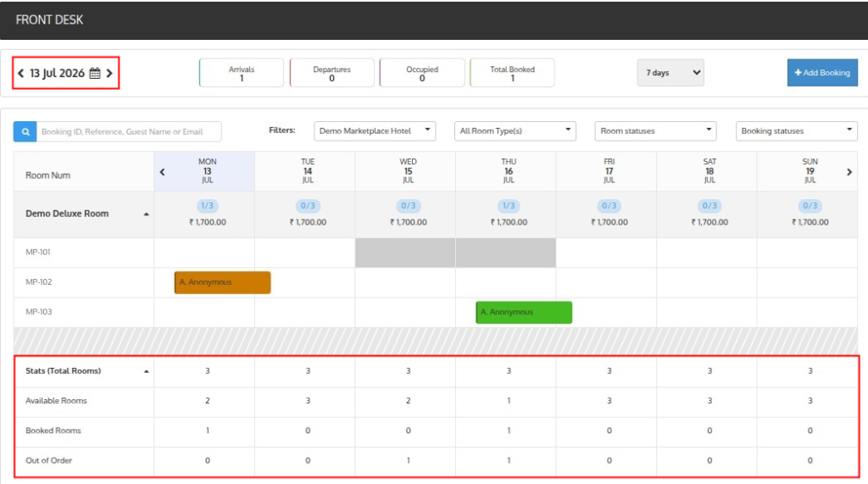Click the Available Rooms row label
Viewport: 868px width, 484px height.
point(56,401)
